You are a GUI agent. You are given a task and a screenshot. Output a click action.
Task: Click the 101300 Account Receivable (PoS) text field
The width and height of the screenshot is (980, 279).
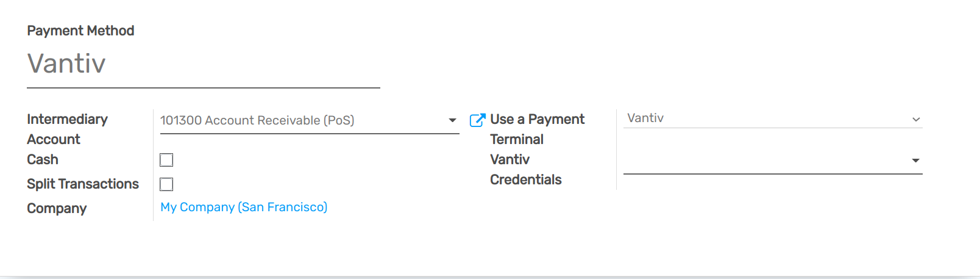pos(299,120)
